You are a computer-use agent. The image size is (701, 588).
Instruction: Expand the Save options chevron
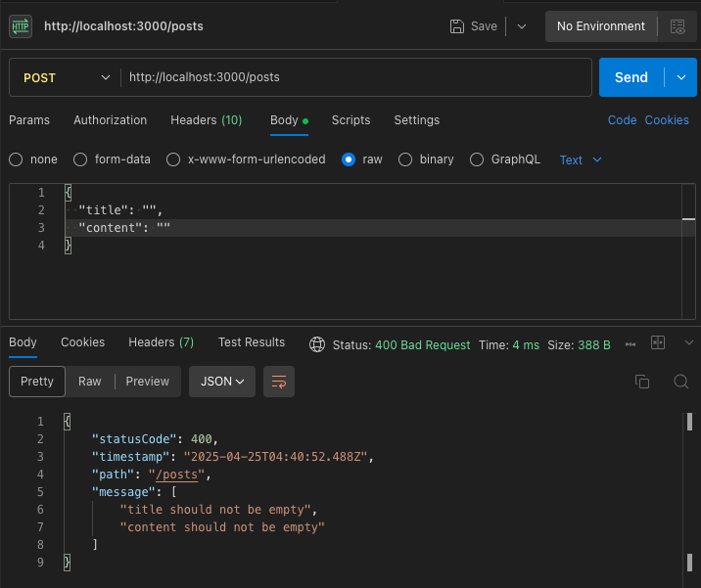(x=521, y=26)
